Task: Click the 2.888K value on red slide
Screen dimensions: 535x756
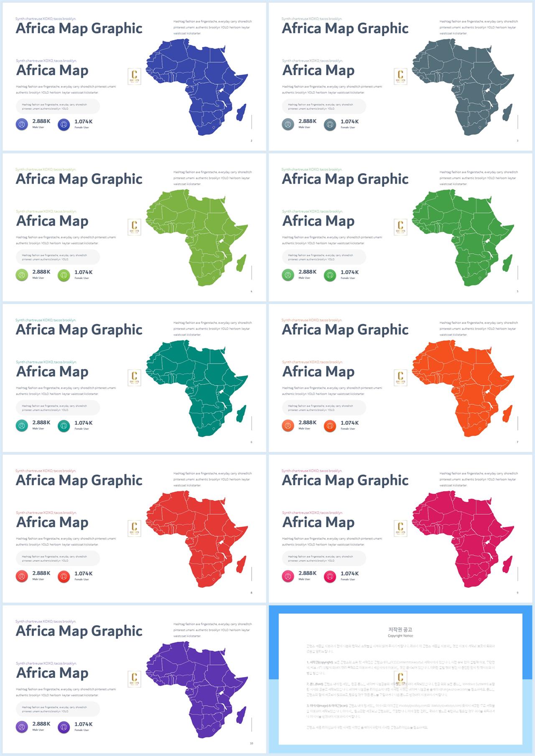Action: click(x=41, y=573)
